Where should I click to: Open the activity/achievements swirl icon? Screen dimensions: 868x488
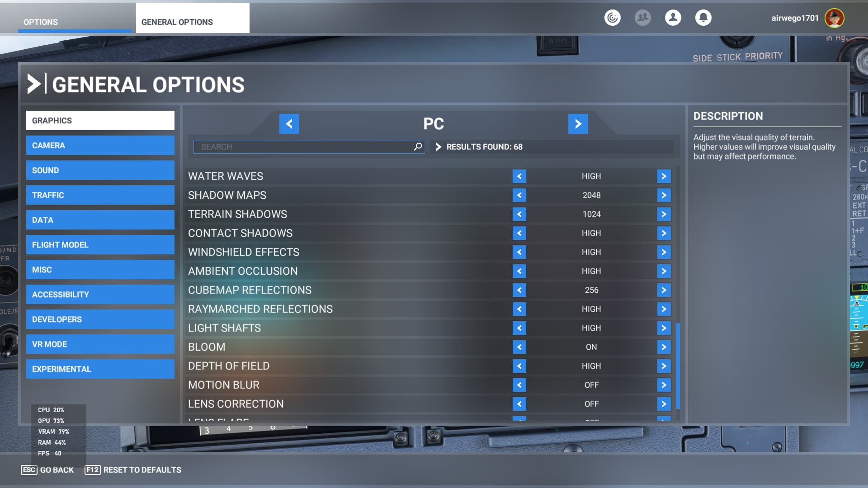pos(613,18)
